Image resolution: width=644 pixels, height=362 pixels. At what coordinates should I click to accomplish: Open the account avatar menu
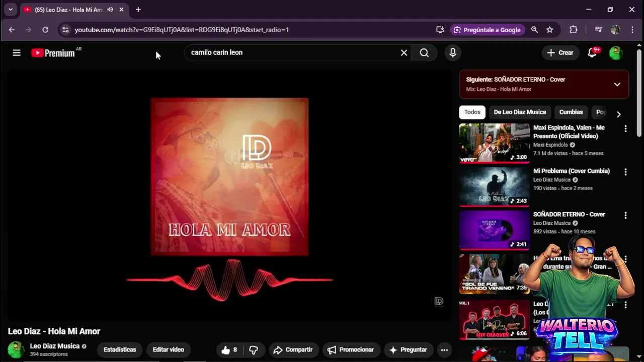pyautogui.click(x=616, y=53)
